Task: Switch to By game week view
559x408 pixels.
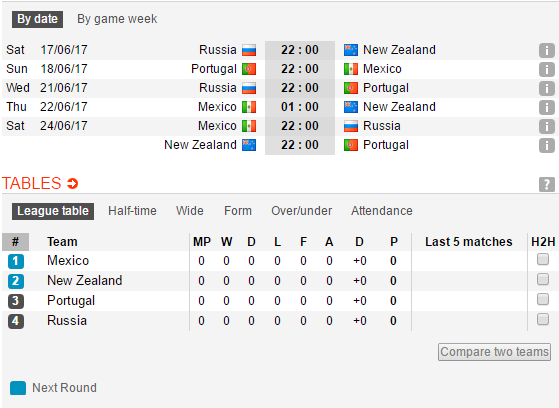Action: (117, 19)
